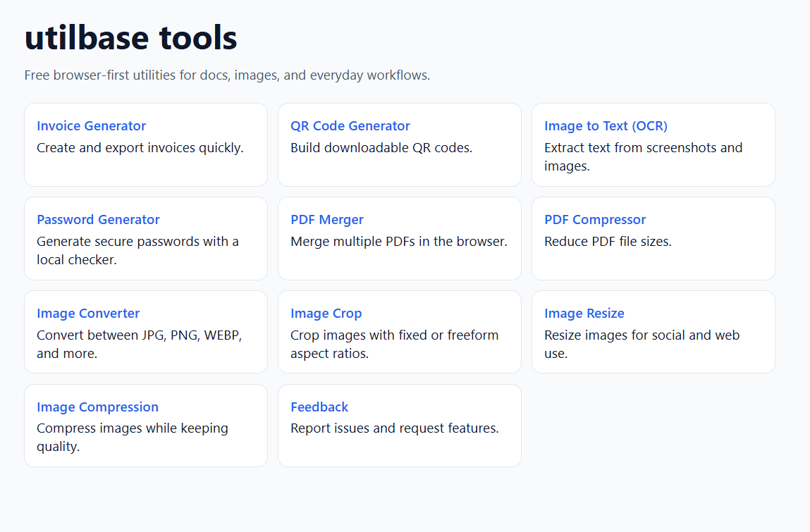
Task: Open the PDF Merger tool
Action: 326,219
